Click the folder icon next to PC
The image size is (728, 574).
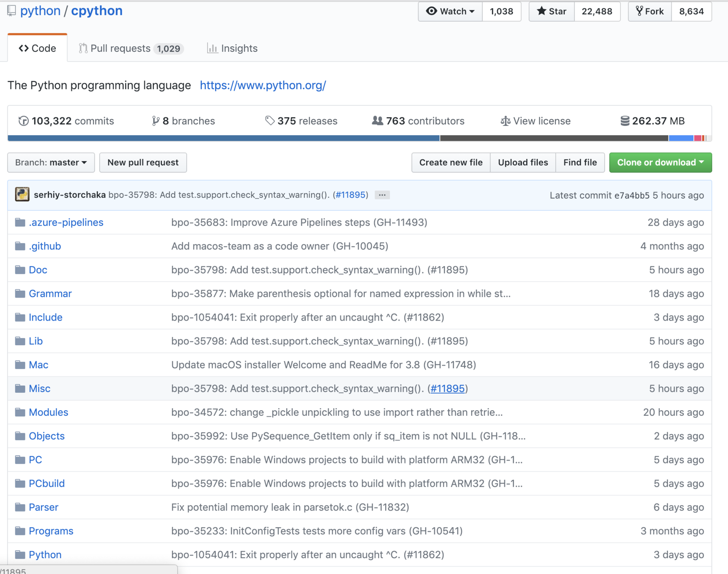click(x=20, y=460)
